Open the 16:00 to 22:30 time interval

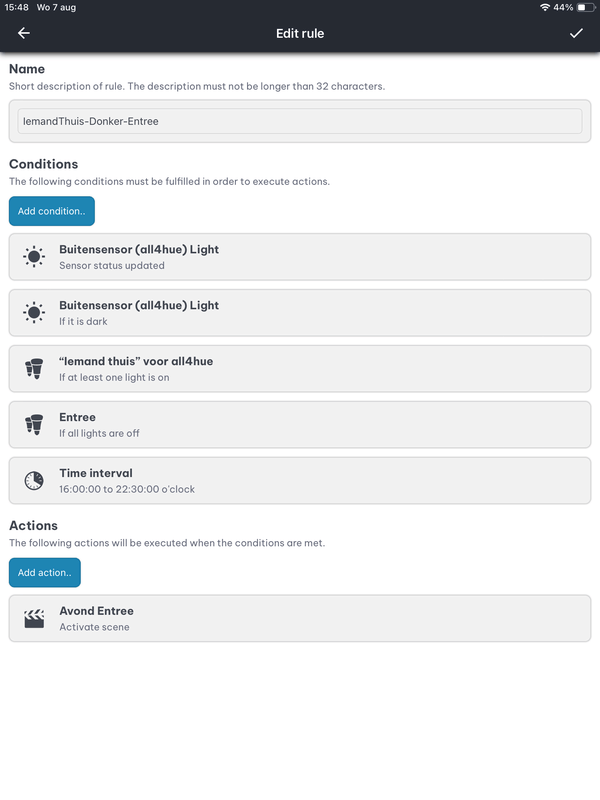pyautogui.click(x=300, y=481)
